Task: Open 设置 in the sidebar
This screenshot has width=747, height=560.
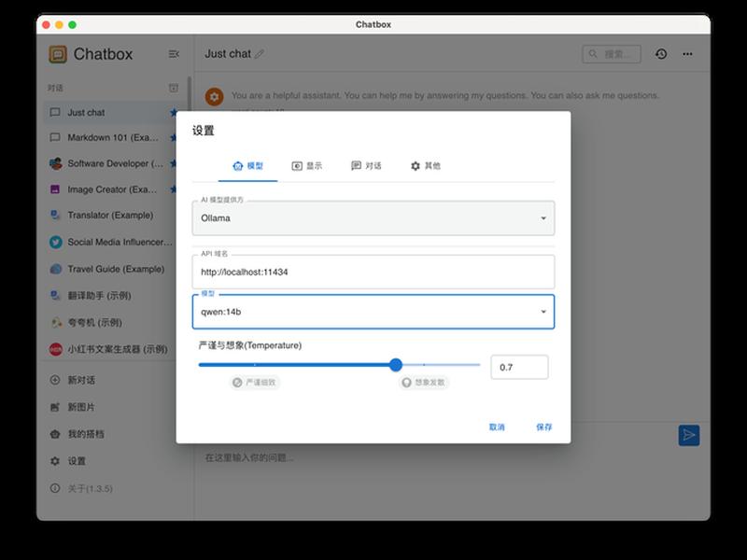Action: tap(110, 461)
